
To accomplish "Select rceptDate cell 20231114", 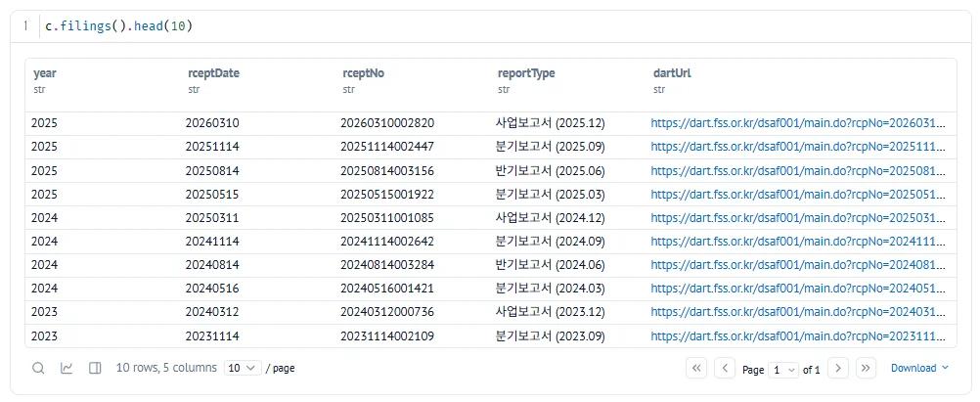I will pyautogui.click(x=212, y=335).
